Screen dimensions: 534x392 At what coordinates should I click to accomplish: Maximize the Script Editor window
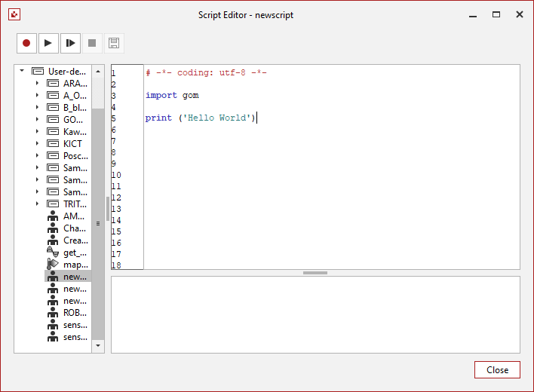coord(496,14)
